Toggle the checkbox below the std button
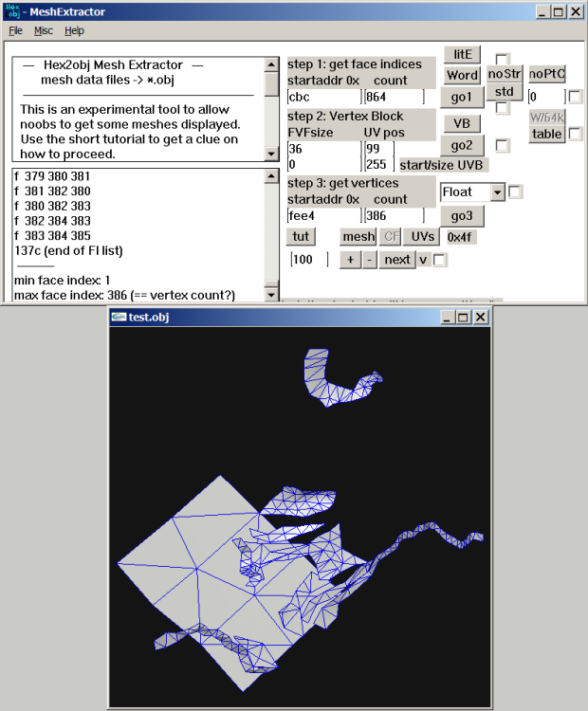The width and height of the screenshot is (588, 711). pos(502,108)
